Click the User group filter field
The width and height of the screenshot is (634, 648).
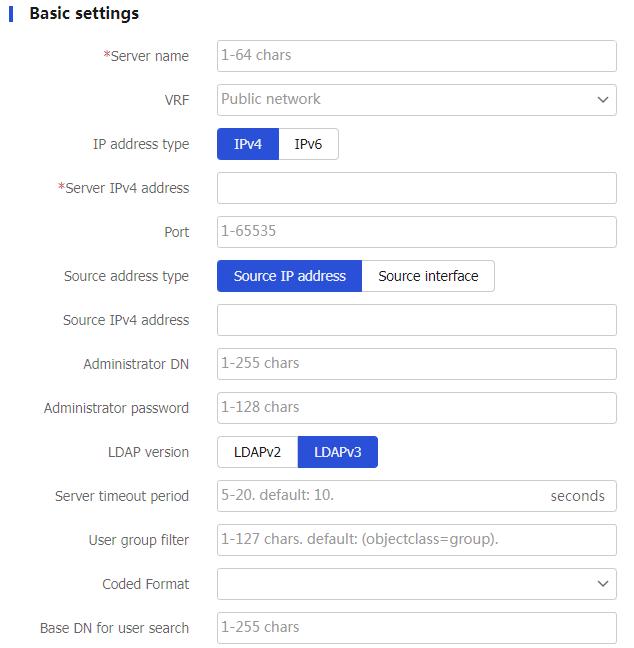417,540
